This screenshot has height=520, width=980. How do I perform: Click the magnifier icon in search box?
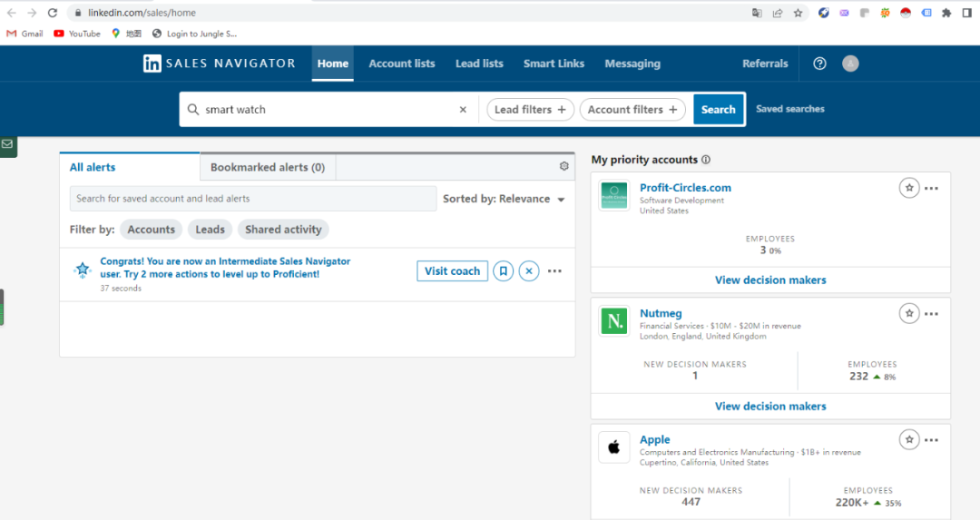(193, 110)
